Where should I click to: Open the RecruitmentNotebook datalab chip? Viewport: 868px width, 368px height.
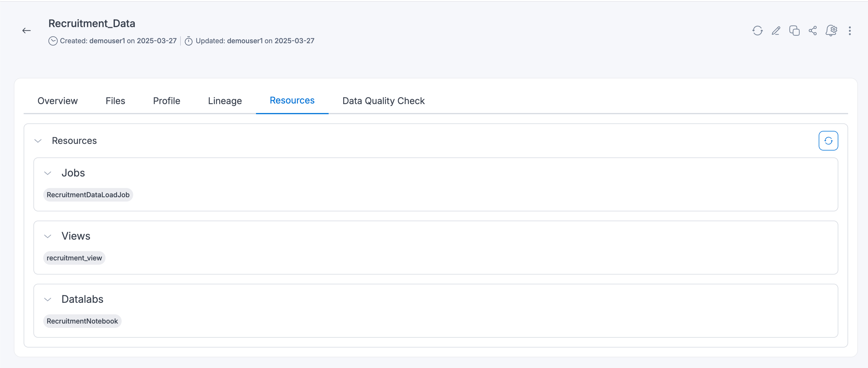82,321
